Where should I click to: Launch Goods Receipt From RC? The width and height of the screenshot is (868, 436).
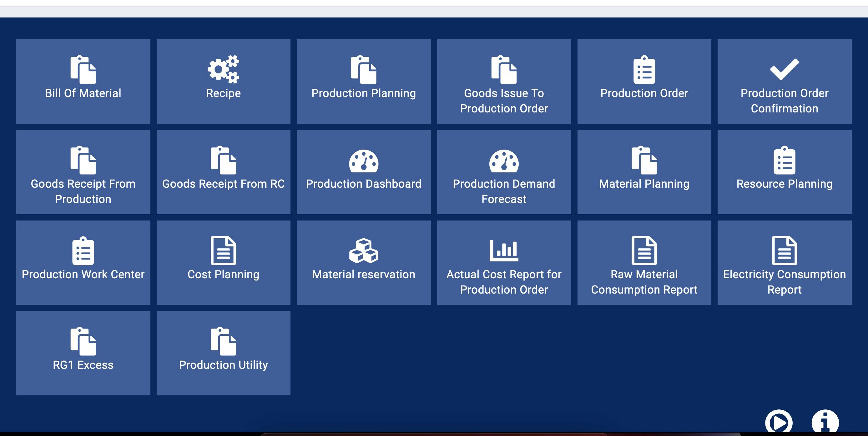223,172
